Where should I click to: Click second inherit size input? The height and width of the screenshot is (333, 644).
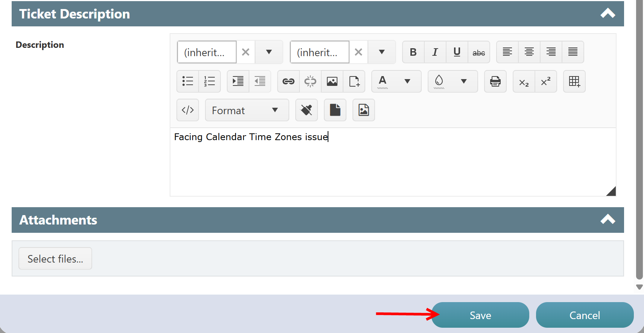point(320,52)
